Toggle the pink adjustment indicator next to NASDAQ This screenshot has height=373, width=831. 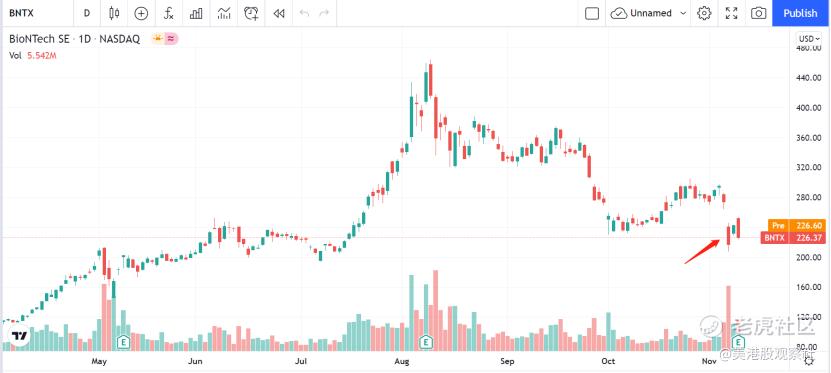[171, 39]
